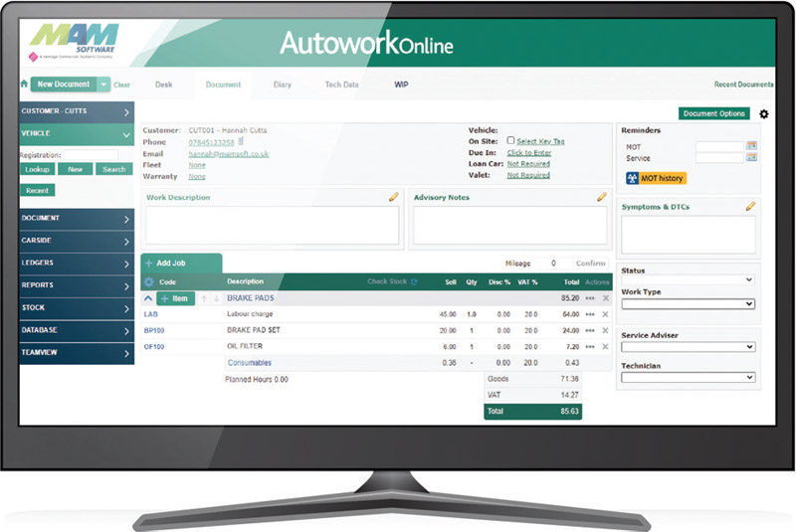Expand the LEDGERS sidebar section

pyautogui.click(x=77, y=264)
